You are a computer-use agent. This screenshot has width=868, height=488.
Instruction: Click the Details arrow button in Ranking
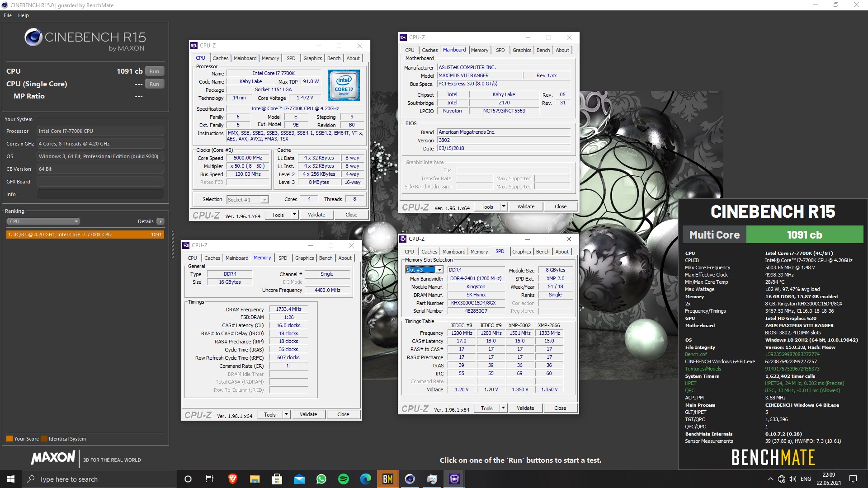pos(160,221)
